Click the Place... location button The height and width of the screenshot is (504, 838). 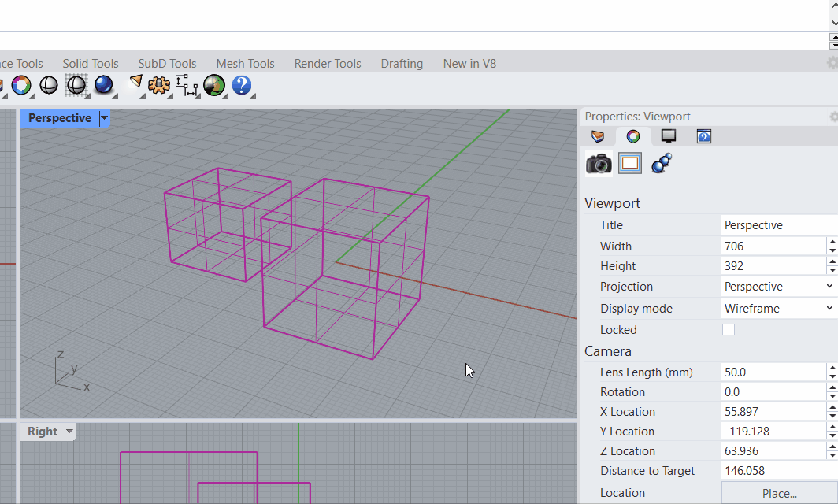point(779,493)
